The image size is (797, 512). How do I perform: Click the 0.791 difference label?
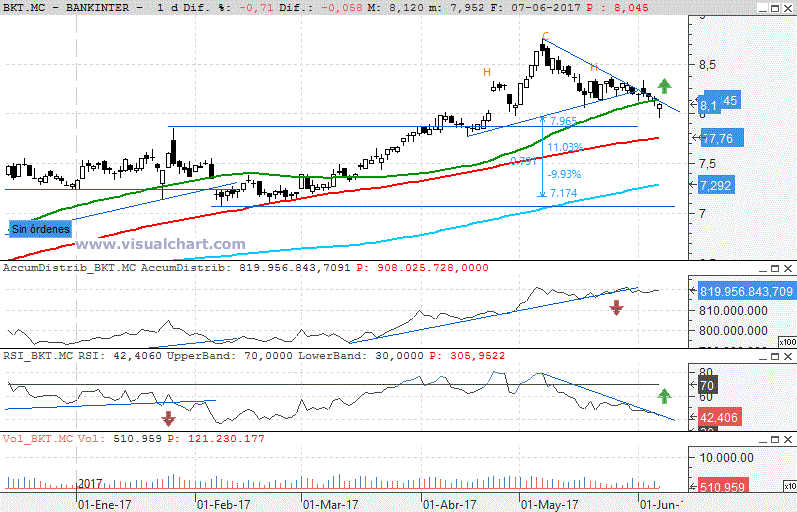[524, 161]
